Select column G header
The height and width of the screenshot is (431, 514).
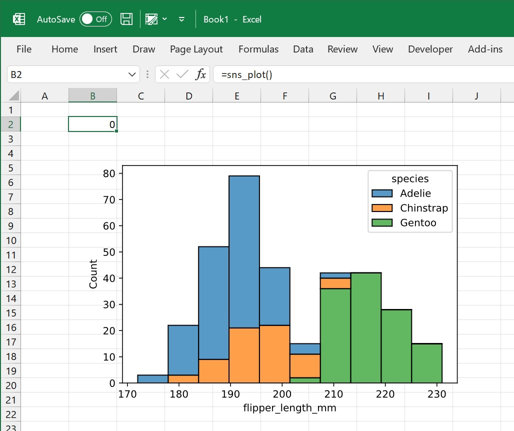(x=333, y=96)
